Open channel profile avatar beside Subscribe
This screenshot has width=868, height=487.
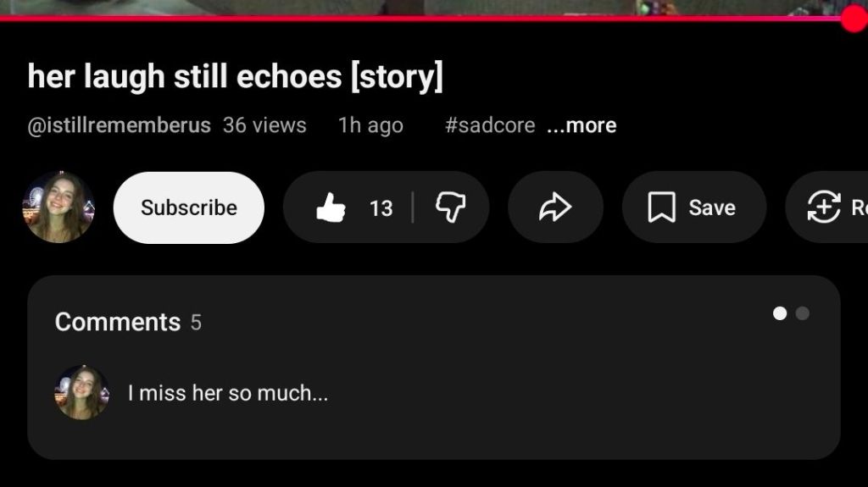(58, 207)
